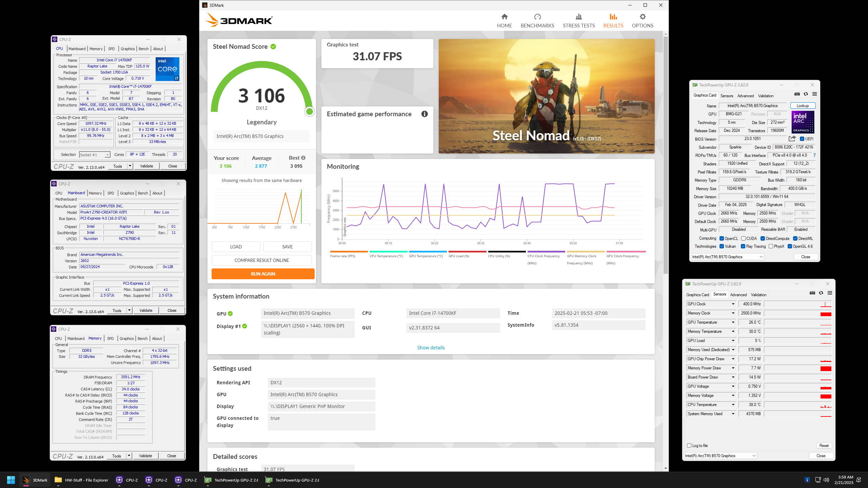
Task: Open the Windows Start menu
Action: tap(11, 480)
